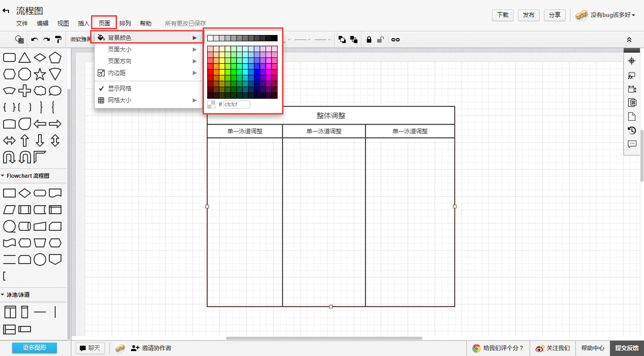Open the 插入 menu

(84, 24)
